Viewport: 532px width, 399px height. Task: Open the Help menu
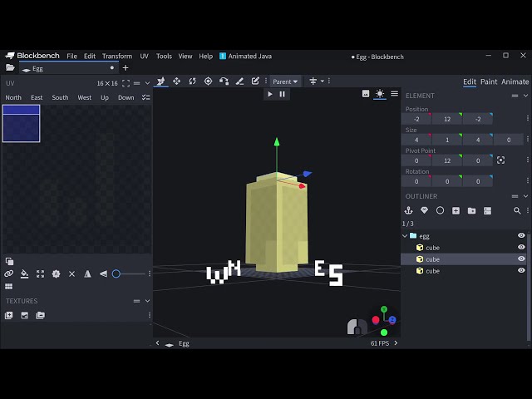[x=205, y=57]
